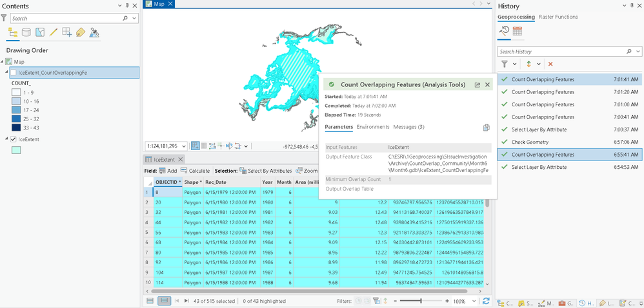Image resolution: width=644 pixels, height=308 pixels.
Task: Click the List By Snapping icon
Action: click(67, 33)
